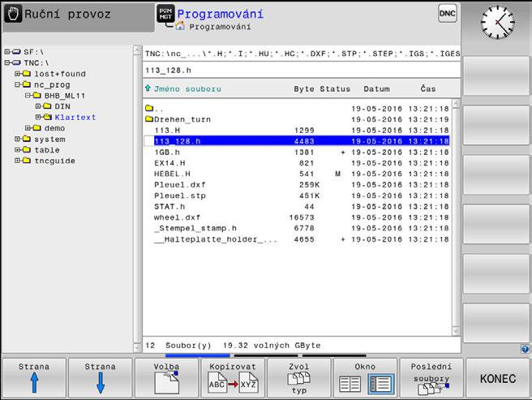Click the Ruční provoz mode header

(79, 17)
